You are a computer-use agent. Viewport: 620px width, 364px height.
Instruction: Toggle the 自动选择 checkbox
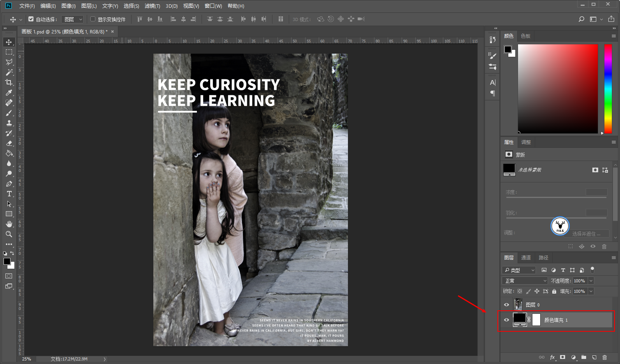tap(31, 19)
